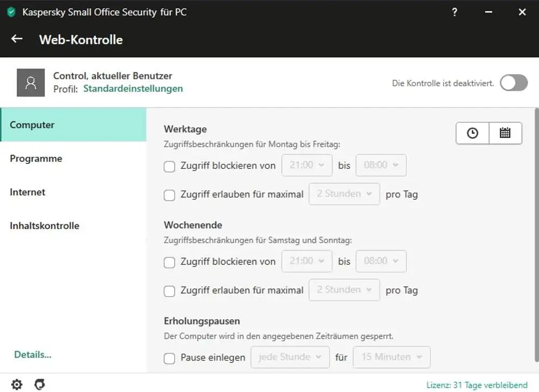
Task: Click the Kaspersky shield logo in title bar
Action: 11,12
